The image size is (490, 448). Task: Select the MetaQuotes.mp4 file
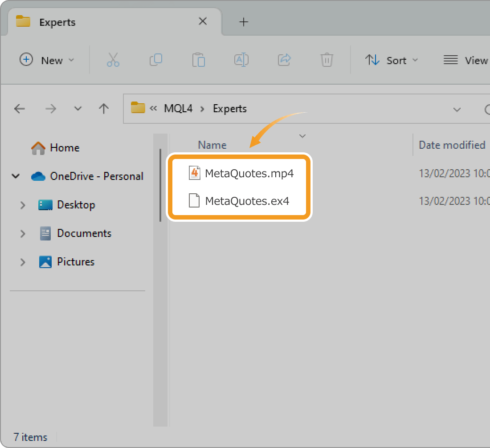[x=249, y=173]
